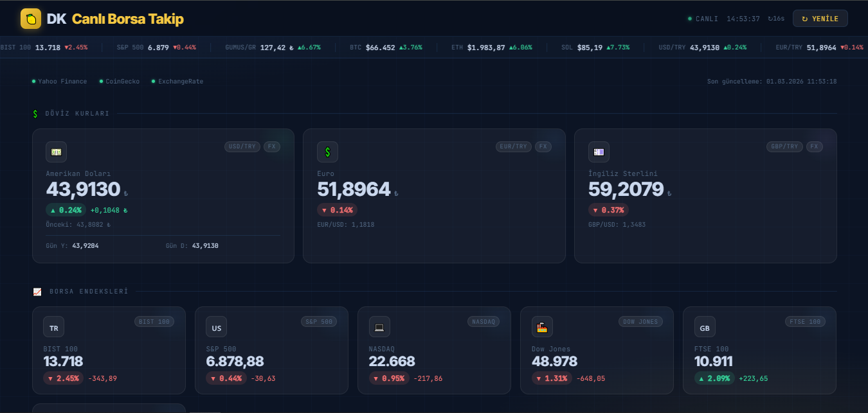Click BTC $66.452 in ticker strip
This screenshot has height=413, width=868.
pyautogui.click(x=386, y=48)
